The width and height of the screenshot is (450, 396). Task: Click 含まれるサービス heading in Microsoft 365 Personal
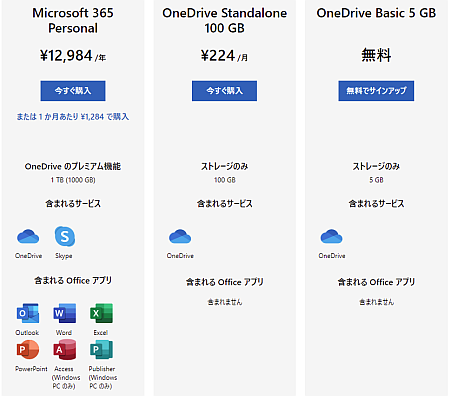(73, 204)
